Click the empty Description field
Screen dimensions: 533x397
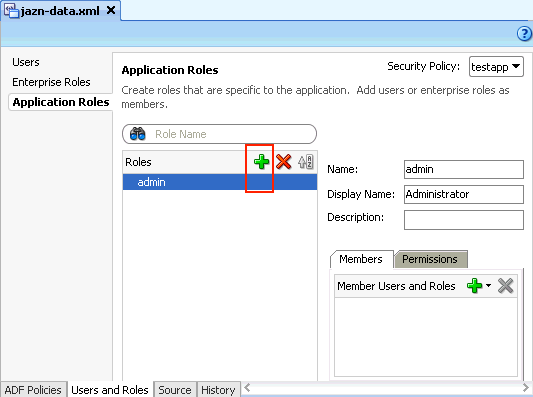coord(464,220)
